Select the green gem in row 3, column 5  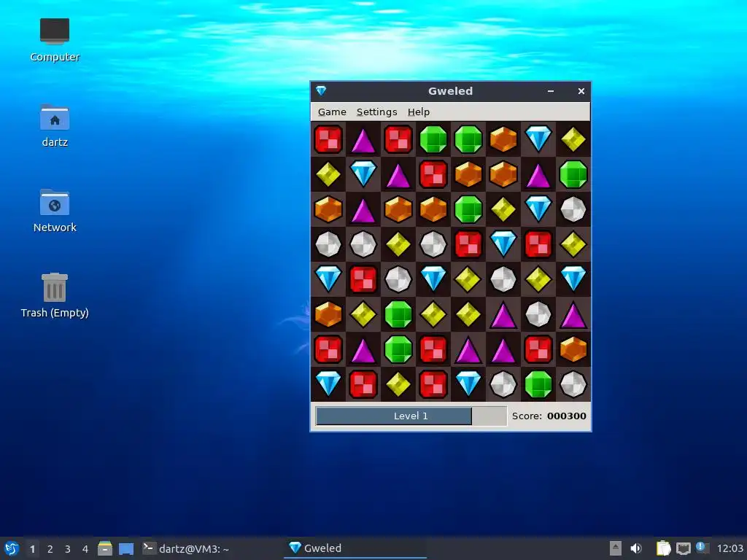point(468,209)
